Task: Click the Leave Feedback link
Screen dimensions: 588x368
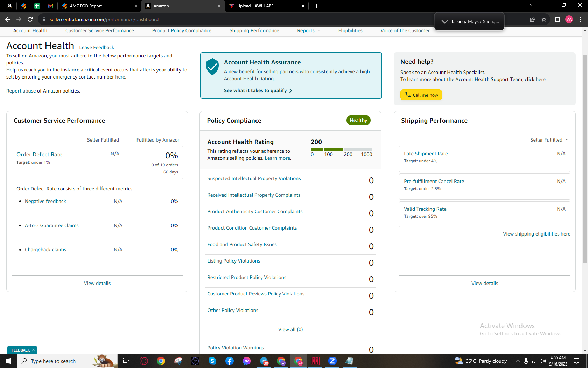Action: [97, 47]
